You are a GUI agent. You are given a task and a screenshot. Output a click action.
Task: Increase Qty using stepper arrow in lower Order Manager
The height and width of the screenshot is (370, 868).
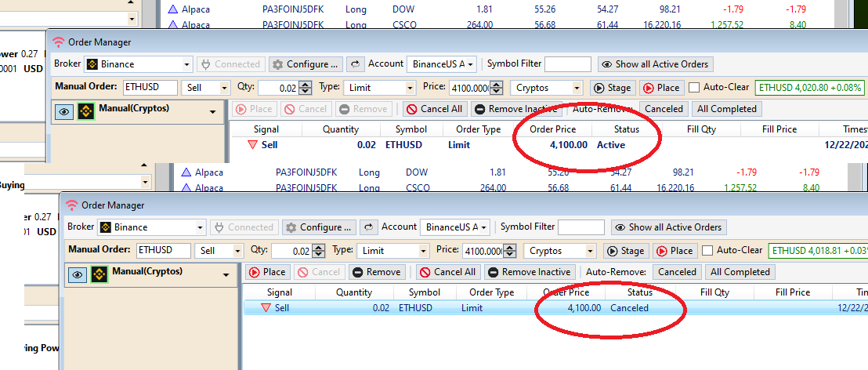319,248
